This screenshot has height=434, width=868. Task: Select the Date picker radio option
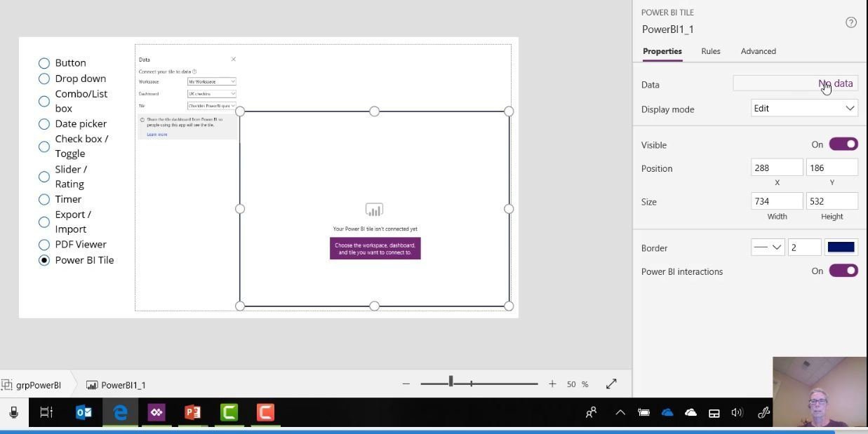click(x=44, y=124)
